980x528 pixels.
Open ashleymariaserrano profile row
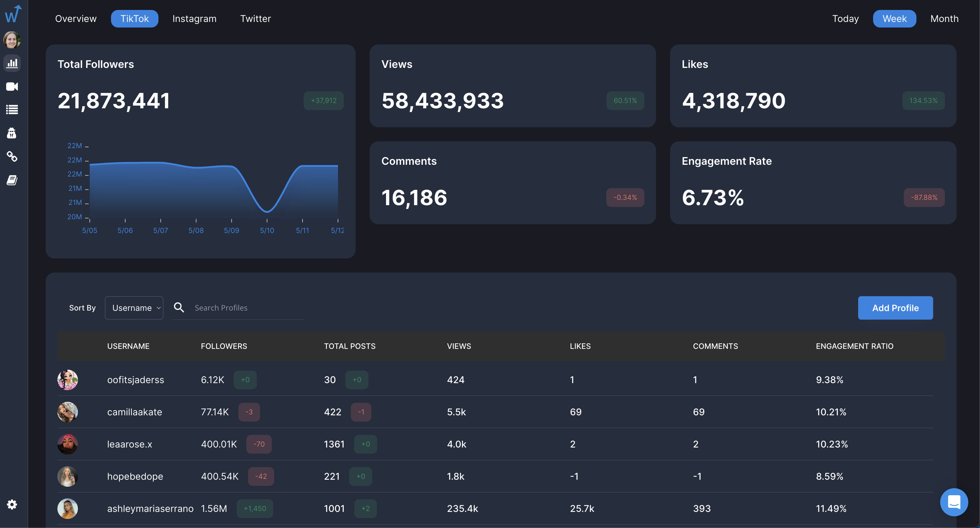(150, 509)
